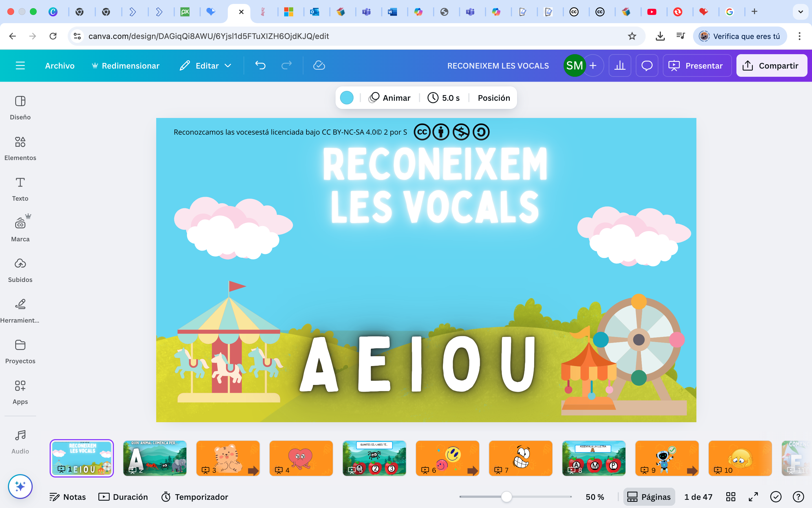Expand the Editar mode dropdown

pyautogui.click(x=205, y=65)
